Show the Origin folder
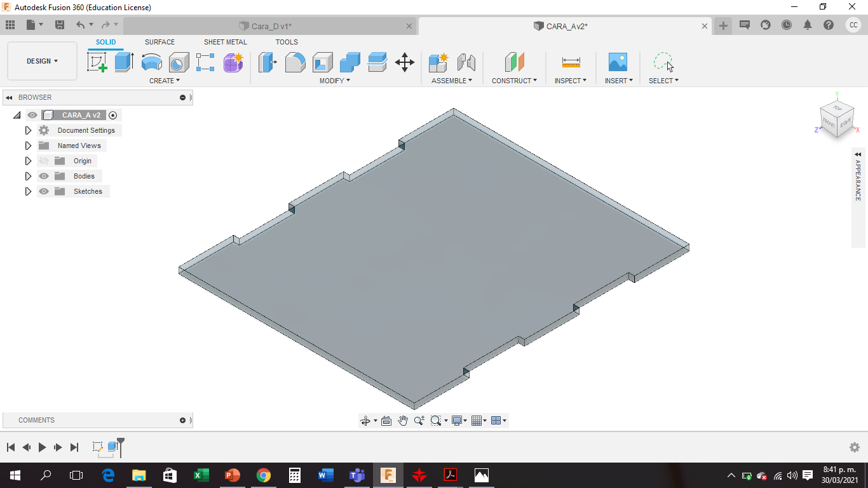The height and width of the screenshot is (488, 868). coord(44,161)
